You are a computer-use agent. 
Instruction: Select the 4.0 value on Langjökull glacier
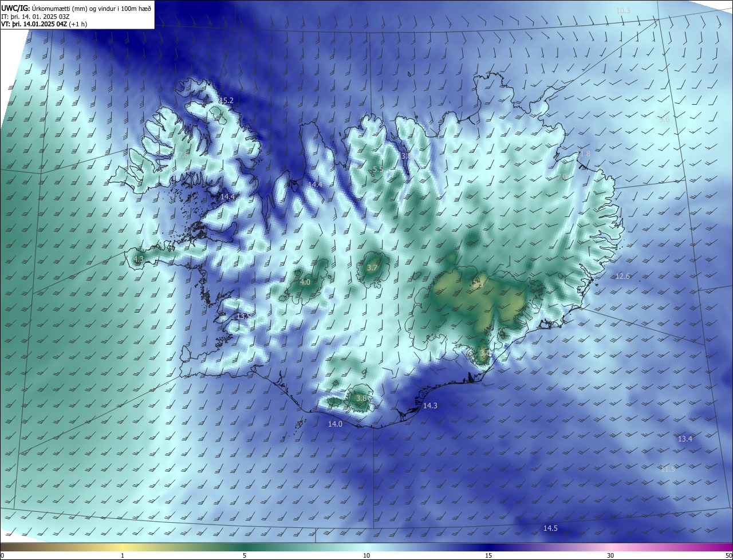tap(305, 282)
